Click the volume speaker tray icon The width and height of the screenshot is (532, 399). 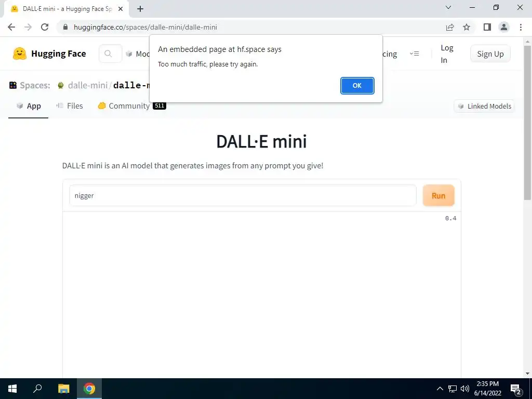(x=465, y=389)
